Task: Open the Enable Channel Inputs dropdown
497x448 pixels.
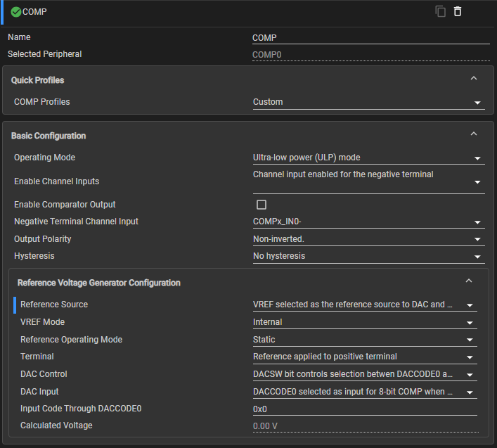Action: [x=368, y=181]
